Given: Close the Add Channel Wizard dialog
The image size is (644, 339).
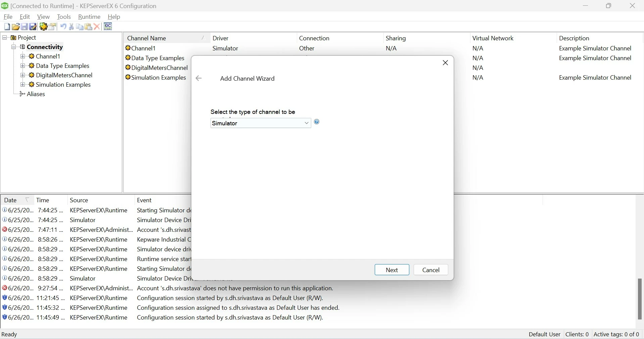Looking at the screenshot, I should [446, 63].
